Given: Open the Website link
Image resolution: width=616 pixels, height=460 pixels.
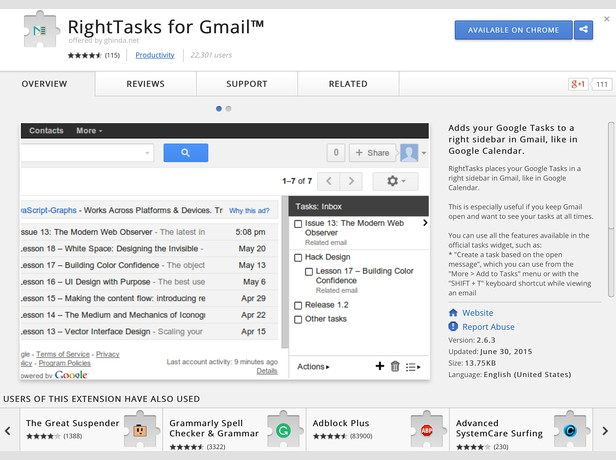Looking at the screenshot, I should [x=478, y=313].
